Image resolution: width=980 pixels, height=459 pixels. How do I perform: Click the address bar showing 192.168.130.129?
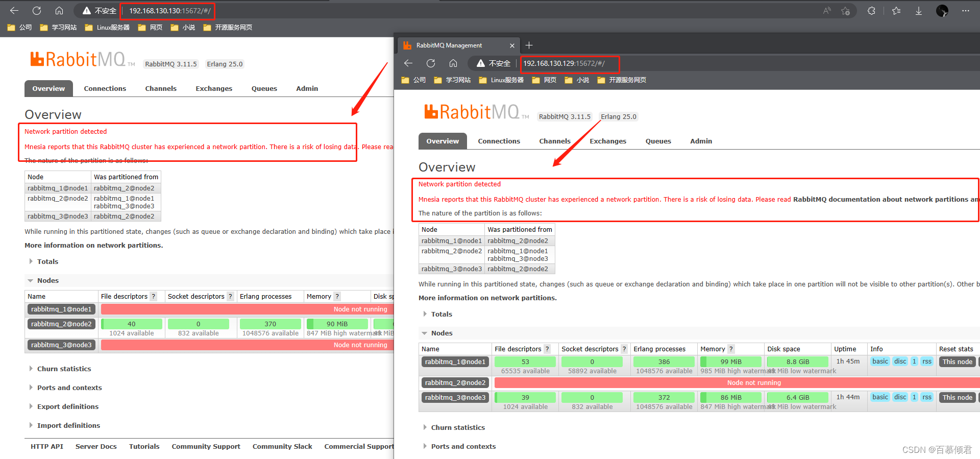pyautogui.click(x=564, y=63)
